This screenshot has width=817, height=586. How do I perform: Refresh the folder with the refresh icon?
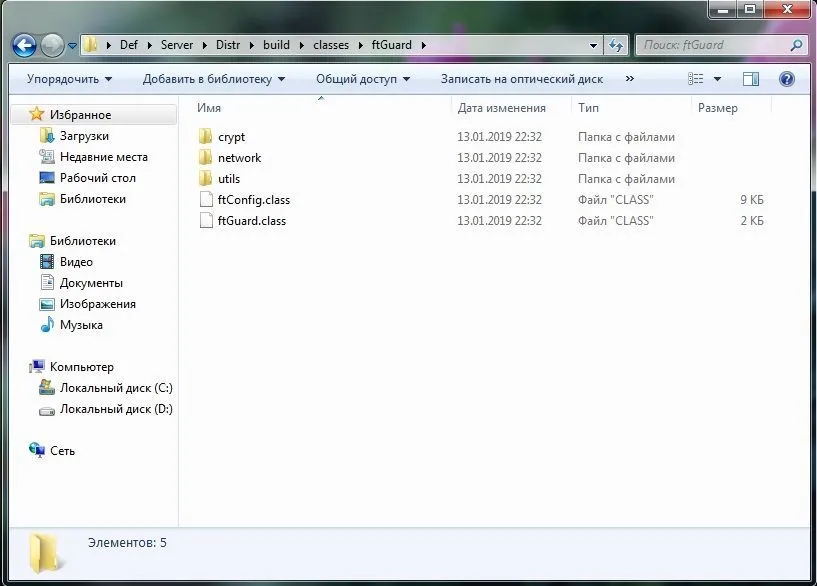tap(616, 46)
